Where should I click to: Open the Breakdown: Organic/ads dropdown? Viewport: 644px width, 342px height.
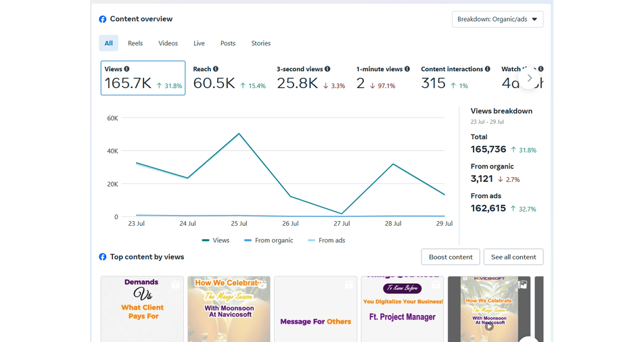[x=497, y=20]
